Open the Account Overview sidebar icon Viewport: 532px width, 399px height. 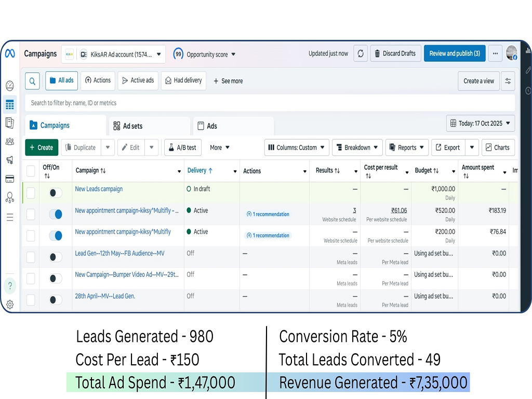pyautogui.click(x=9, y=86)
